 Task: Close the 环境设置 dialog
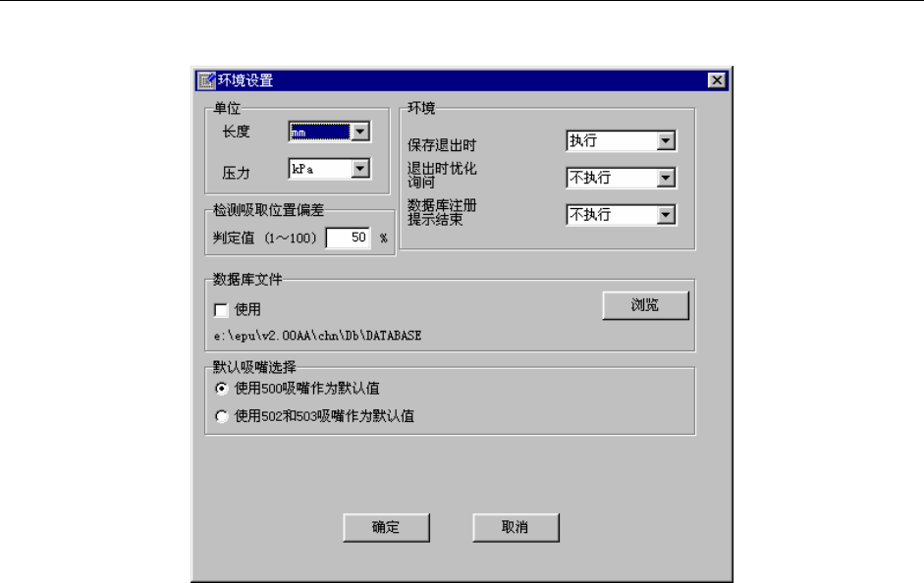(x=717, y=80)
